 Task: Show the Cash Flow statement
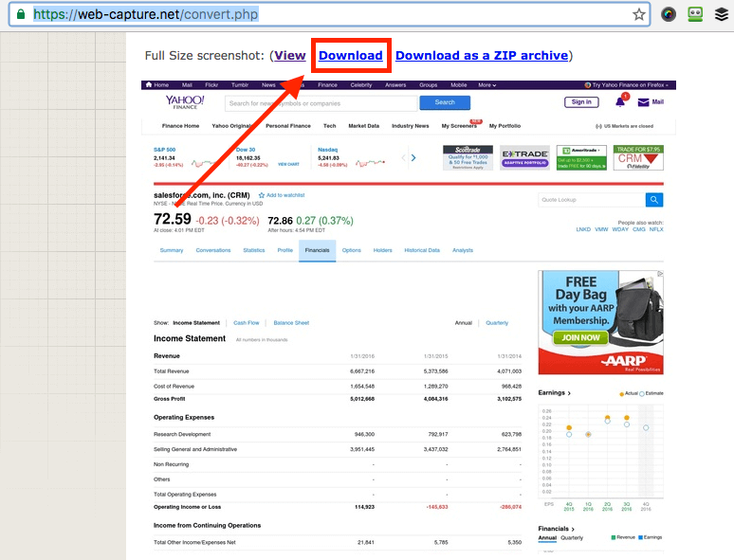247,323
